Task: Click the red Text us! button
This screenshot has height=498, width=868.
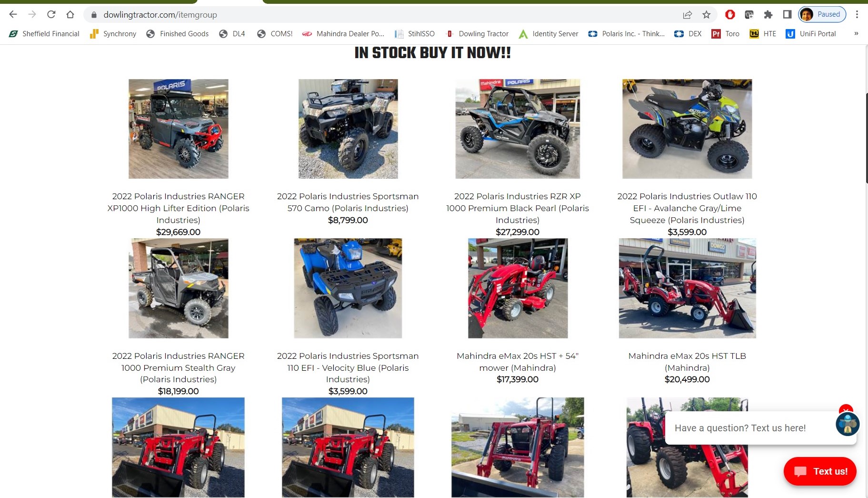Action: (820, 471)
